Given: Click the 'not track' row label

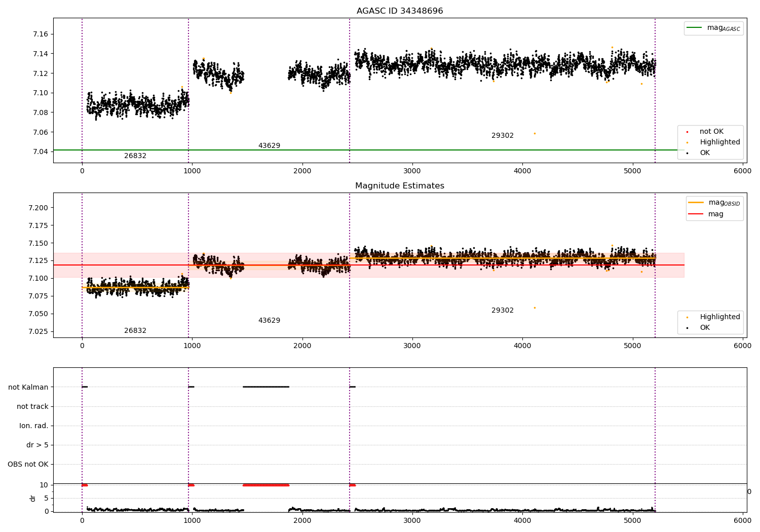Looking at the screenshot, I should [32, 407].
